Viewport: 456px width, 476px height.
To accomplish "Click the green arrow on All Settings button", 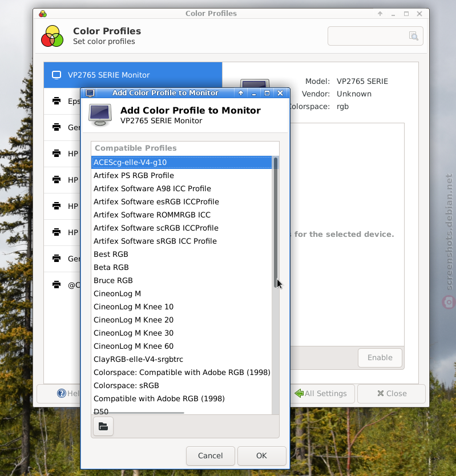I will pyautogui.click(x=299, y=393).
